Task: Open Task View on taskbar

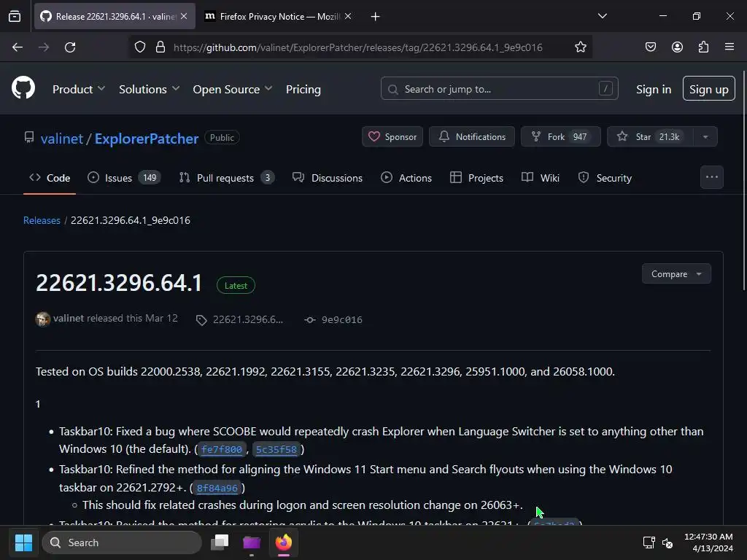Action: [x=220, y=542]
